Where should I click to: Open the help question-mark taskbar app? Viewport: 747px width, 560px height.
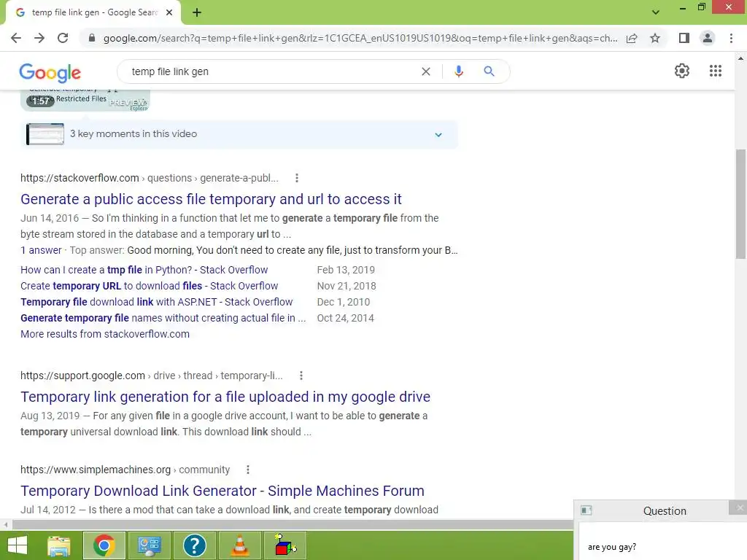pos(194,545)
